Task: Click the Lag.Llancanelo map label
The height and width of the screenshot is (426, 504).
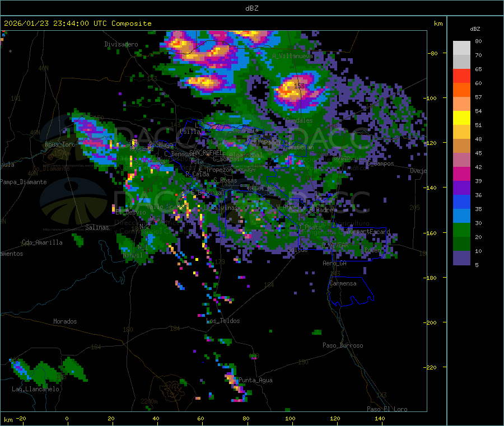Action: coord(35,389)
